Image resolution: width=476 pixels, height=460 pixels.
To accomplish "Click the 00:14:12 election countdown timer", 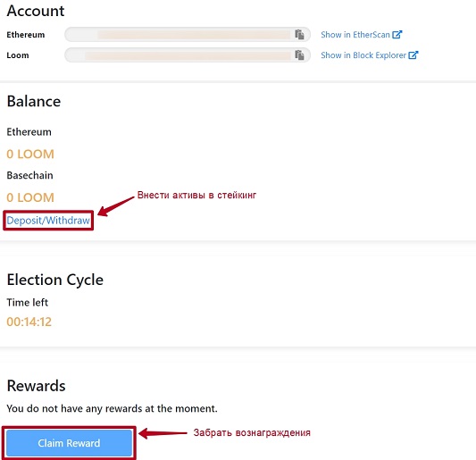I will (x=29, y=322).
